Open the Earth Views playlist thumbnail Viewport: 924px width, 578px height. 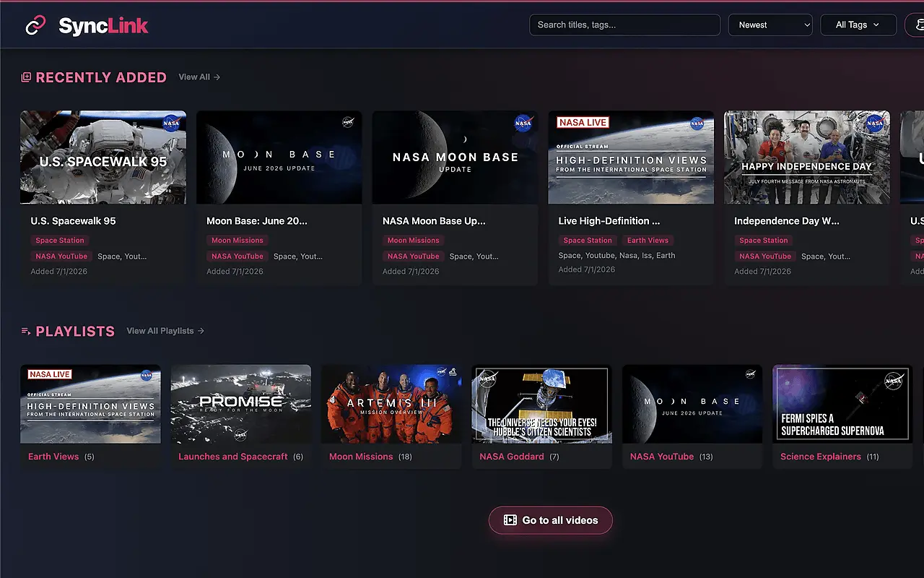(x=91, y=404)
